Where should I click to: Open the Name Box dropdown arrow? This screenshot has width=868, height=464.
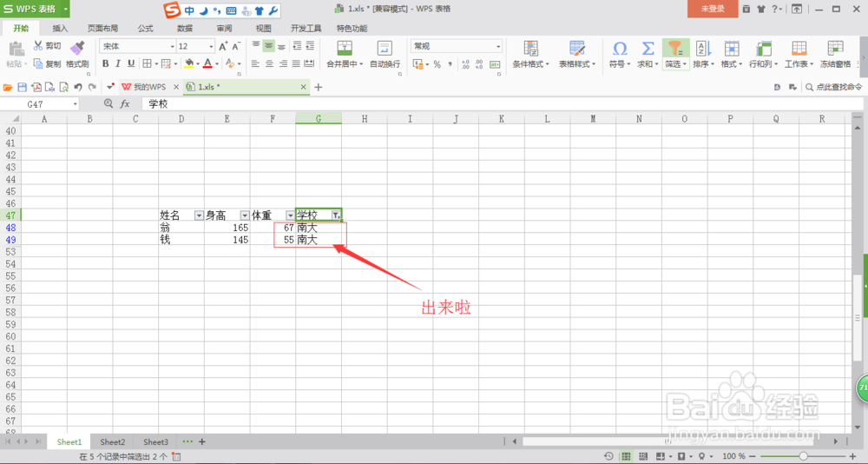pos(76,104)
